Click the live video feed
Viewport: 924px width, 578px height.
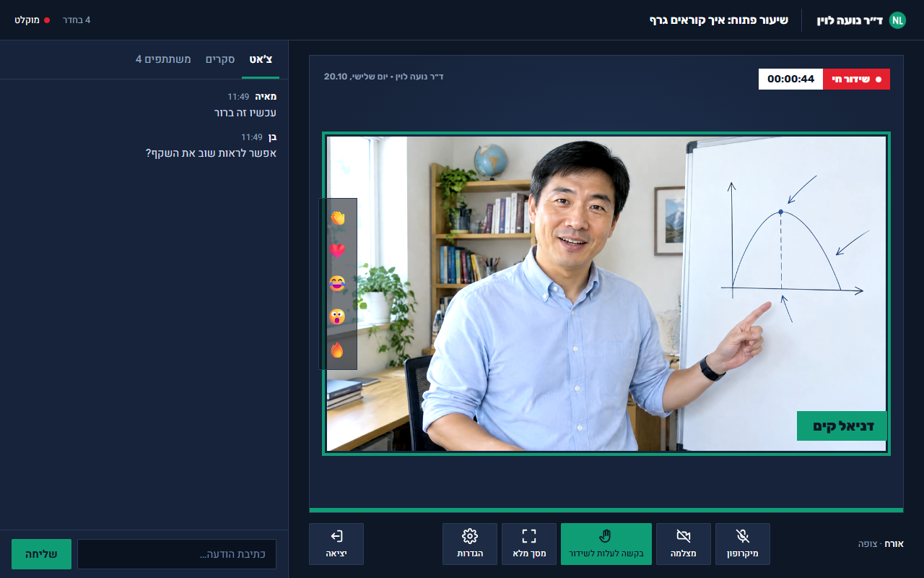point(606,294)
